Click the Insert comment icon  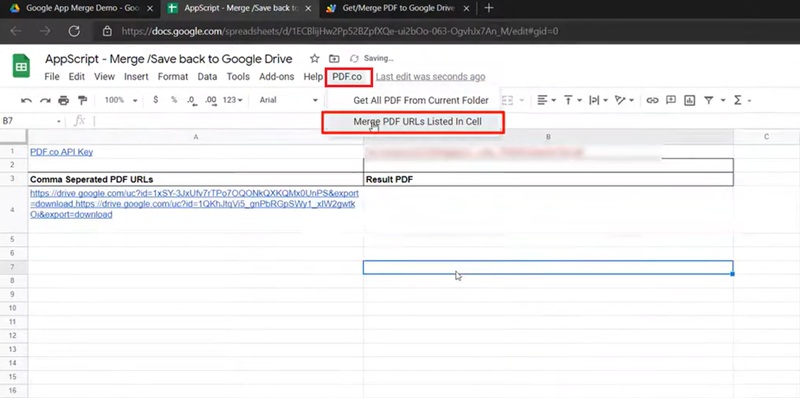(x=671, y=101)
